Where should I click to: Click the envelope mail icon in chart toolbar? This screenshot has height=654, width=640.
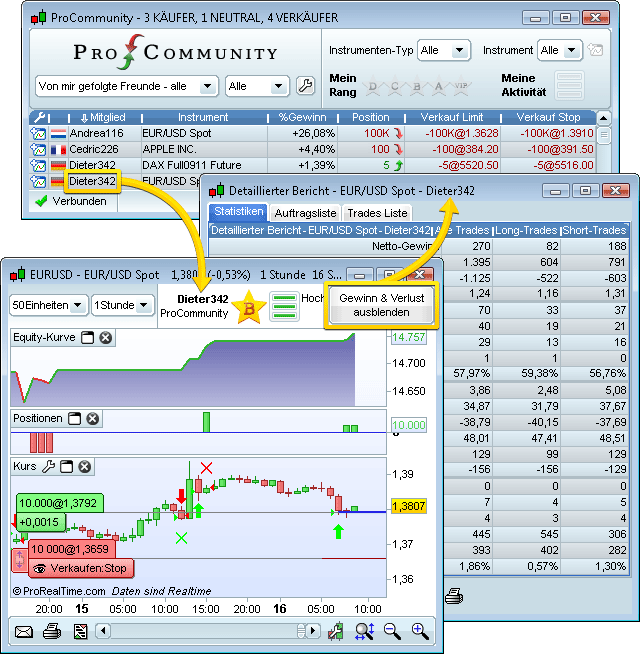[24, 631]
